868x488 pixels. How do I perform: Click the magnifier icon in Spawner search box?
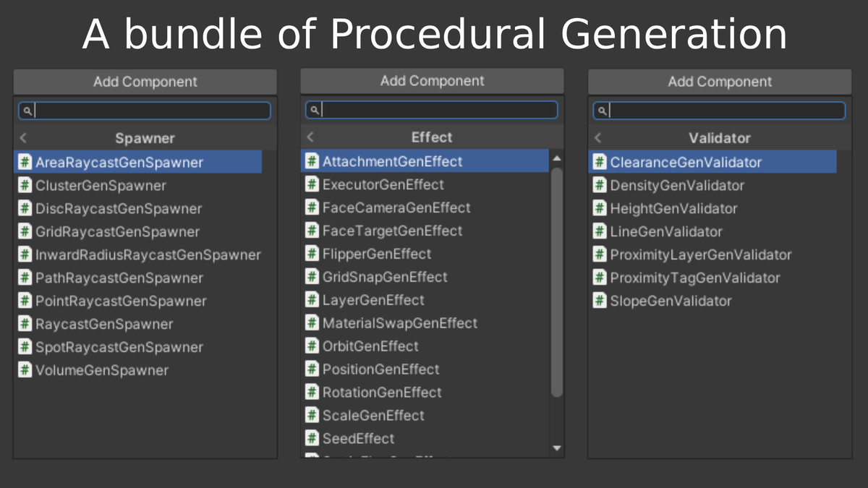coord(27,111)
